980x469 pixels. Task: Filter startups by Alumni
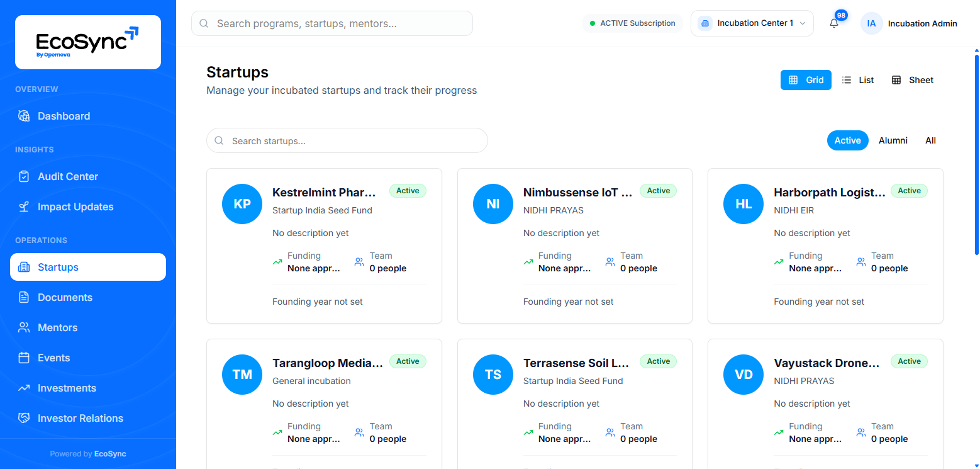click(893, 140)
